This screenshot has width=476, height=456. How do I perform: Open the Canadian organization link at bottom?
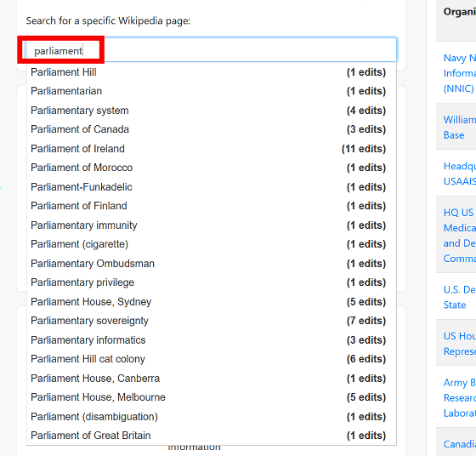point(460,444)
